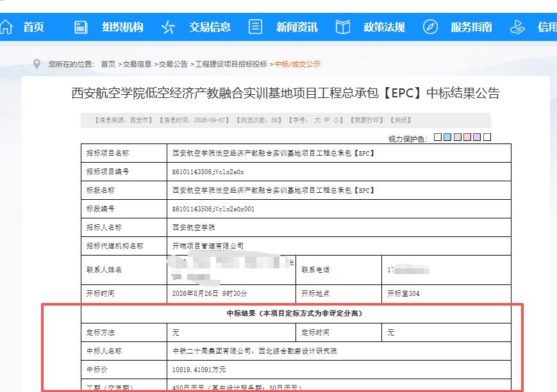The height and width of the screenshot is (392, 557).
Task: Click winner name 中铁二十局集团有限公司 cell
Action: point(339,351)
